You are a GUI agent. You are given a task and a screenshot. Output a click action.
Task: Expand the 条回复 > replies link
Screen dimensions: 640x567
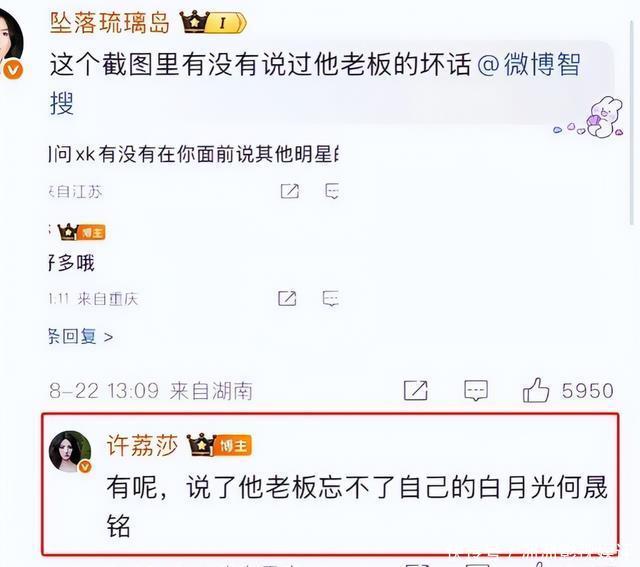[81, 337]
